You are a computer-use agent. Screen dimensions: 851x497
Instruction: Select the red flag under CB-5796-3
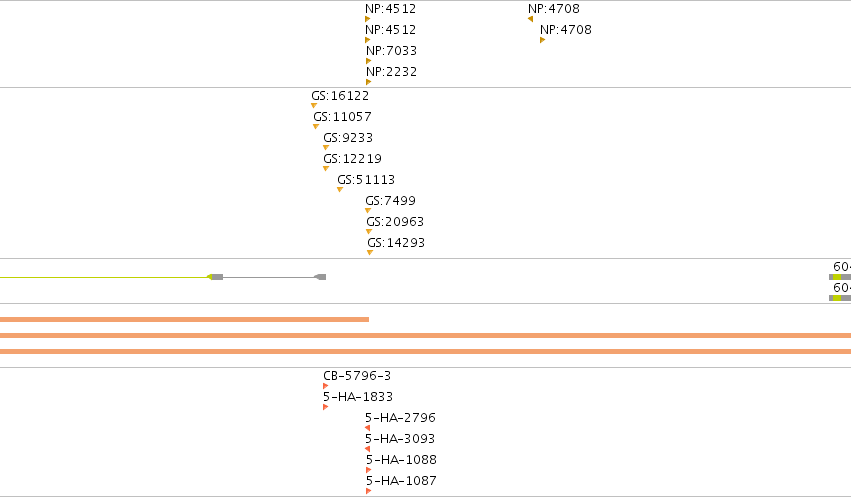(x=326, y=386)
